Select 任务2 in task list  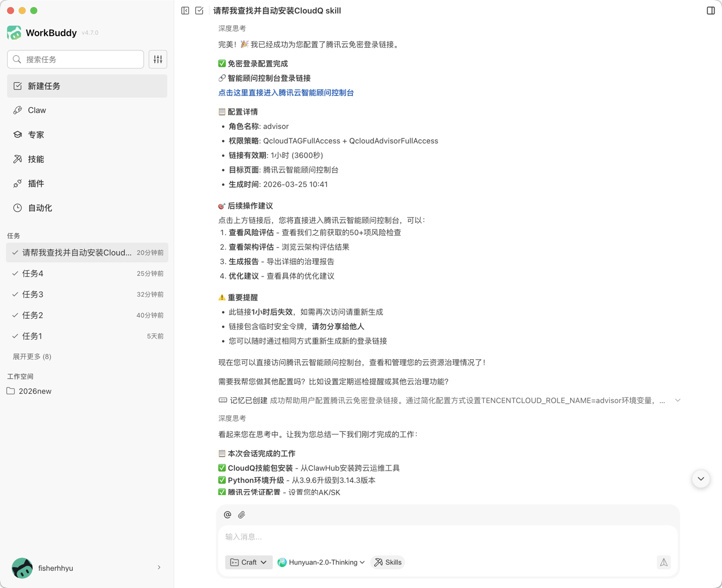(x=87, y=316)
